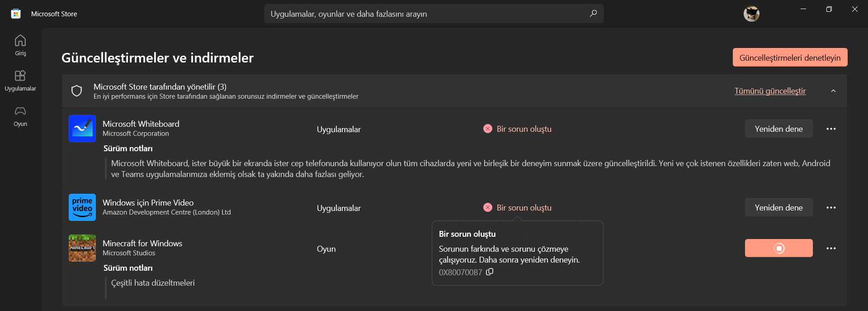The height and width of the screenshot is (311, 868).
Task: Click the Microsoft Store logo icon
Action: coord(16,14)
